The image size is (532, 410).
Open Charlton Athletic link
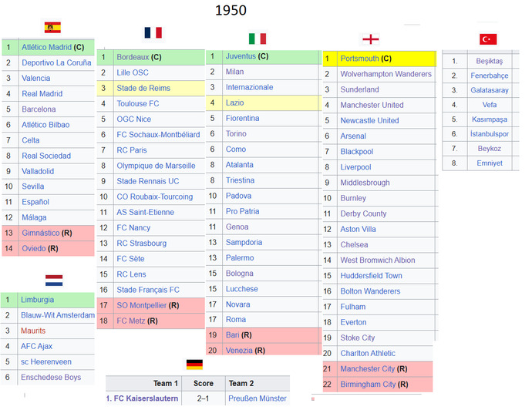click(x=368, y=354)
